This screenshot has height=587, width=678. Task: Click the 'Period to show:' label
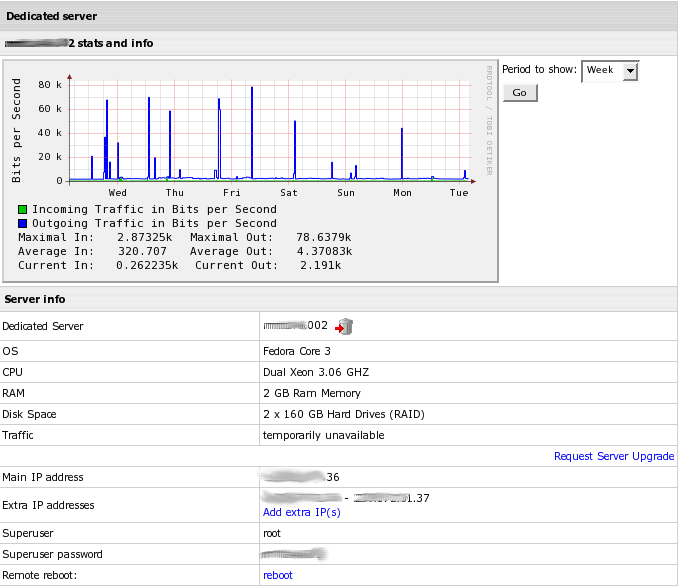(539, 69)
